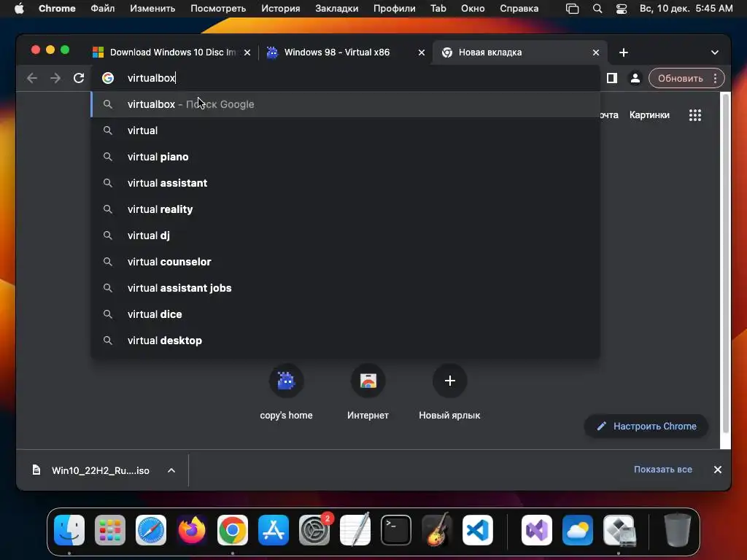Click the Настроить Chrome button
The image size is (747, 560).
[x=646, y=426]
